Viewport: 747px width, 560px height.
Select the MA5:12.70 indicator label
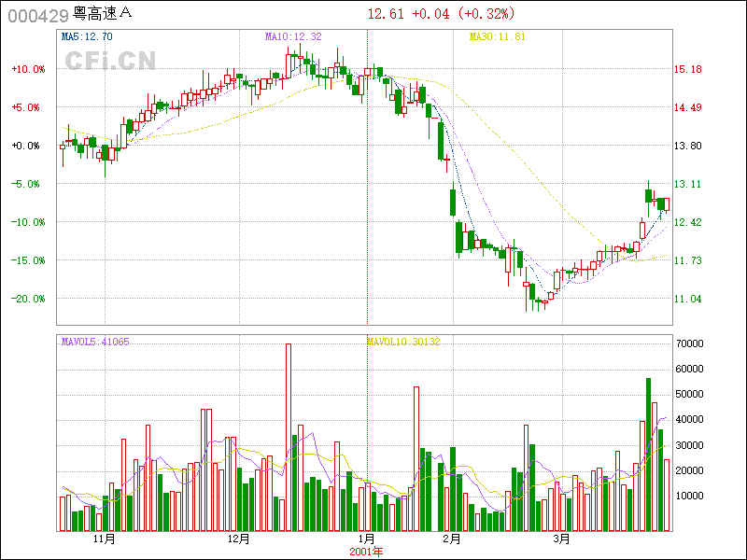pyautogui.click(x=87, y=36)
